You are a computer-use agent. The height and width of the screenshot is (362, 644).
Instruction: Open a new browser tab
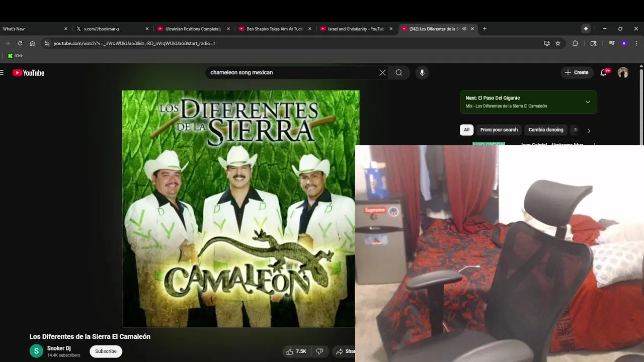[x=485, y=29]
